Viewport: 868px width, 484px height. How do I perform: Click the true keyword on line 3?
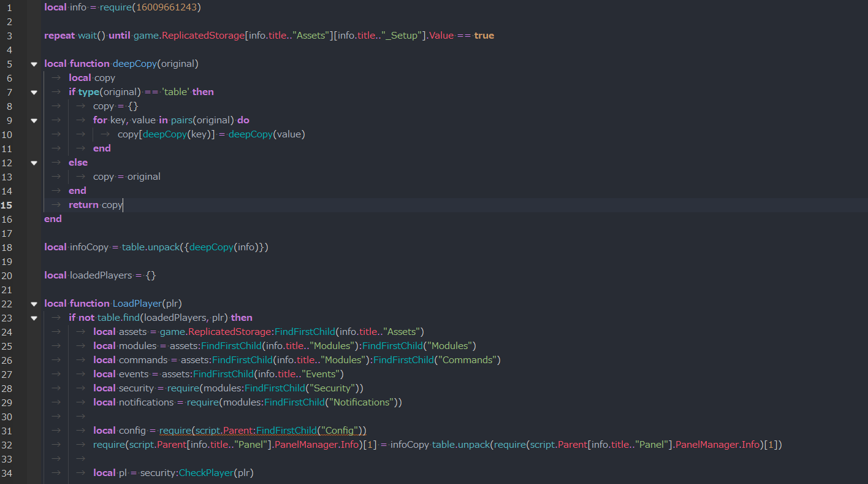tap(484, 35)
